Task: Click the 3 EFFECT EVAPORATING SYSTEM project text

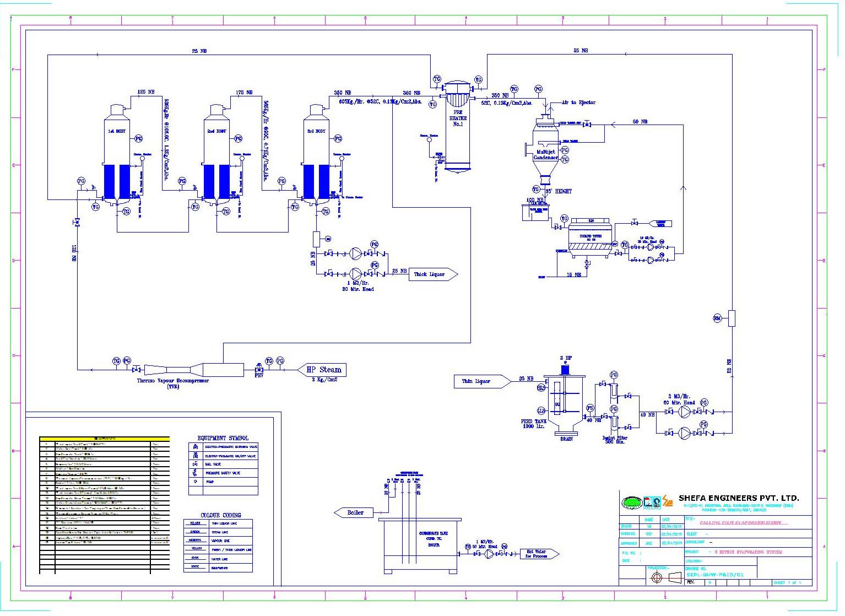Action: (x=748, y=552)
